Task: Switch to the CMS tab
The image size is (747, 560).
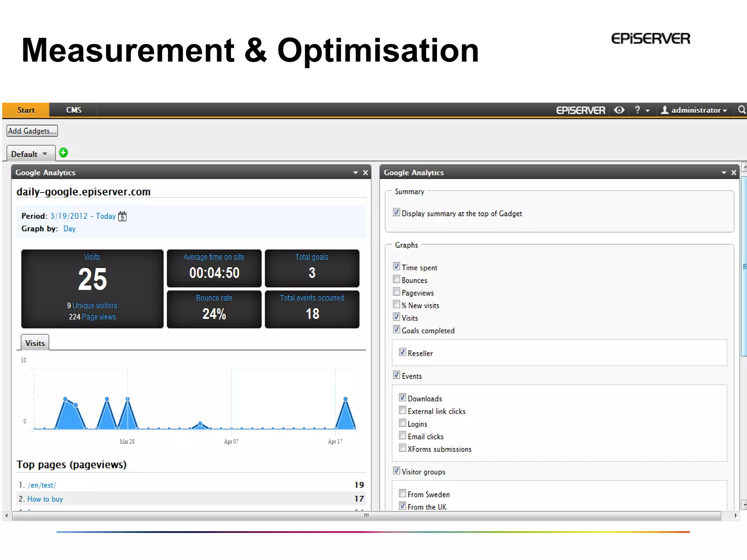Action: click(74, 110)
